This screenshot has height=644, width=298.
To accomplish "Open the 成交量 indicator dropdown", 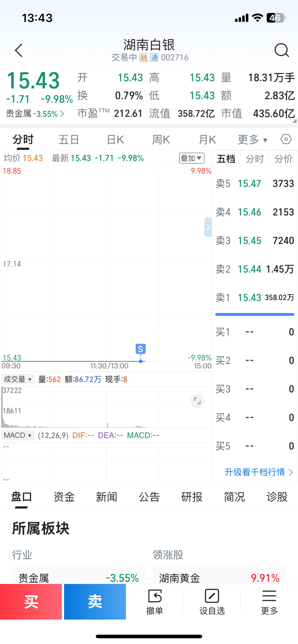I will click(18, 379).
